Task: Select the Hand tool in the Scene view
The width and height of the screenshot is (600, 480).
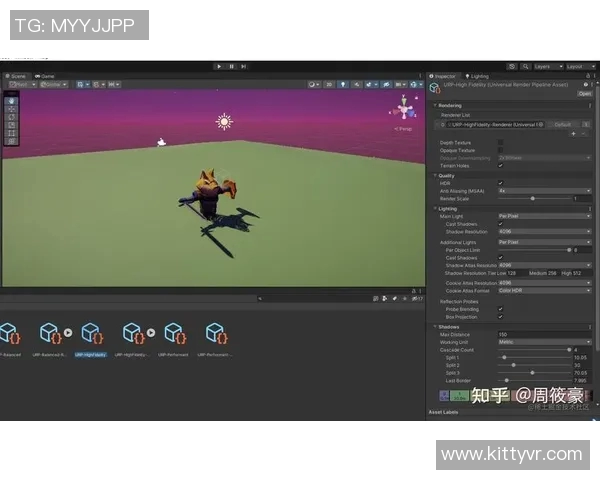Action: tap(12, 101)
